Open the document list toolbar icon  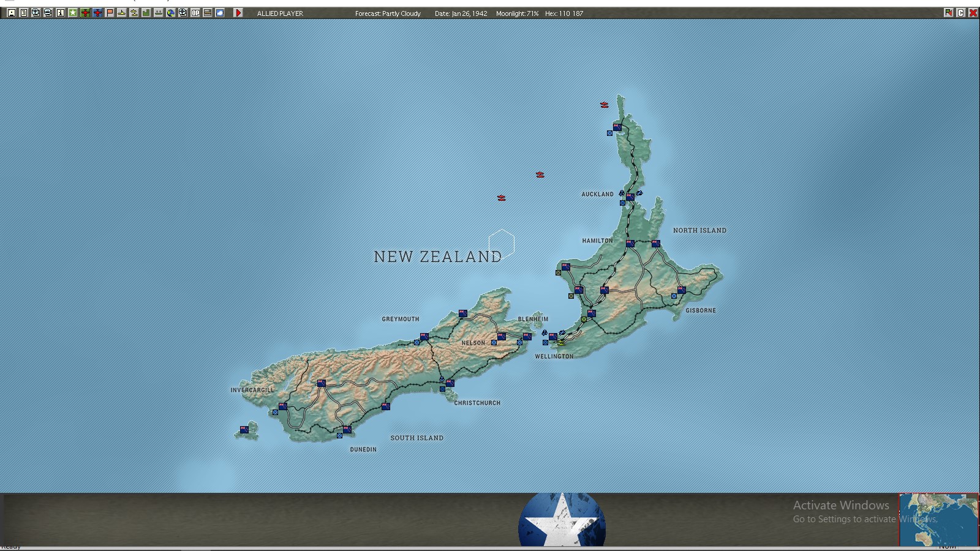(24, 13)
